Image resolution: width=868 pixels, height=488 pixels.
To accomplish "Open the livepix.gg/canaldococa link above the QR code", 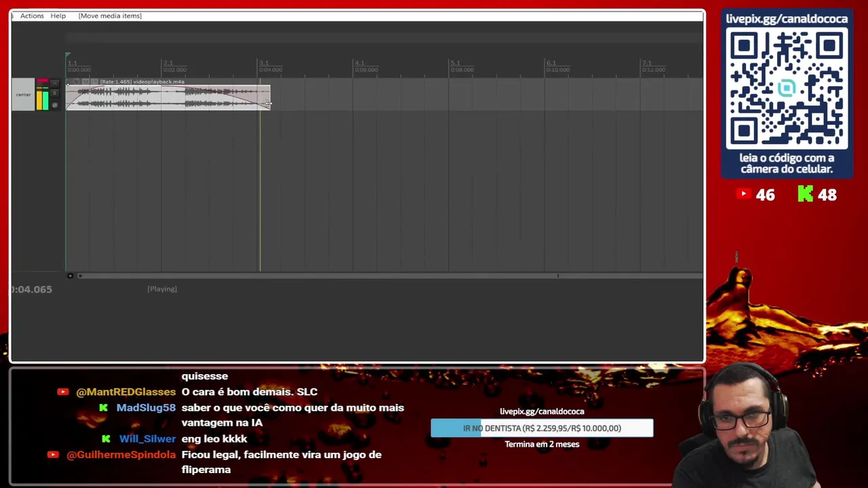I will (787, 18).
